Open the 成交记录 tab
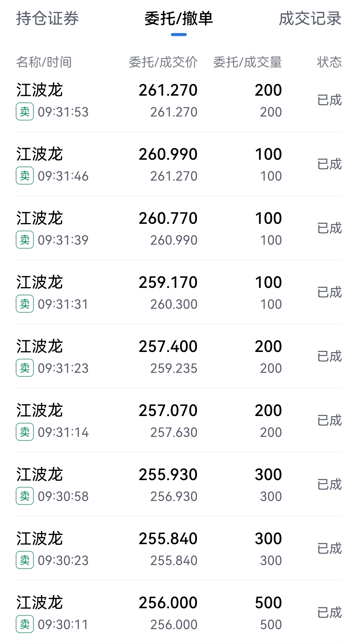358x644 pixels. 310,18
